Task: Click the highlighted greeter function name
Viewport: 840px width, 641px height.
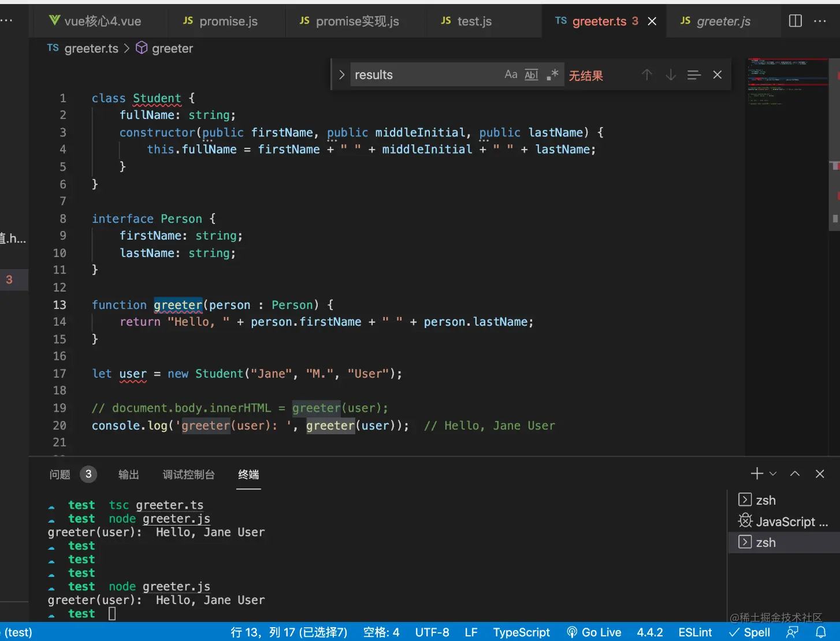Action: click(178, 305)
